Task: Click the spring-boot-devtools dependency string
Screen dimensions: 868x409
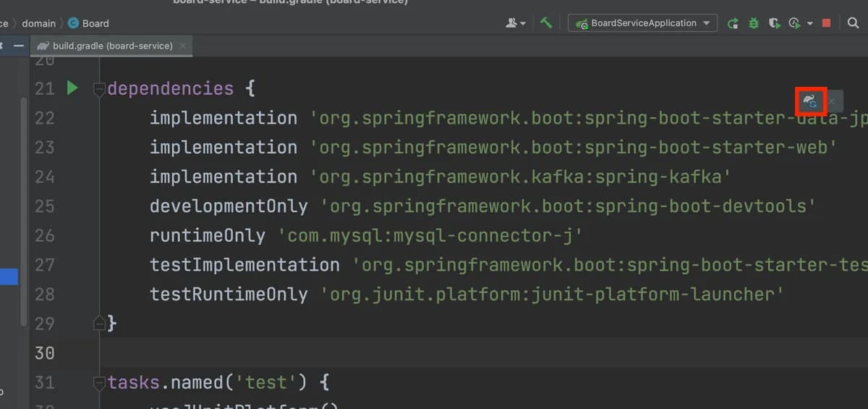Action: [568, 206]
